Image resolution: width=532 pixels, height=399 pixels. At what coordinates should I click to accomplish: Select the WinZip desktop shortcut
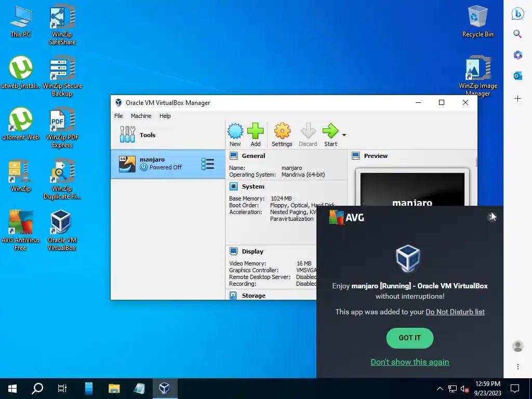point(20,176)
